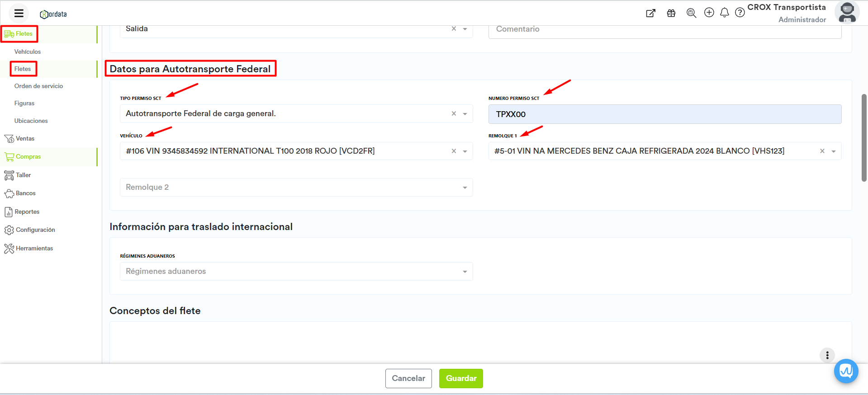Open the notifications bell

[725, 13]
